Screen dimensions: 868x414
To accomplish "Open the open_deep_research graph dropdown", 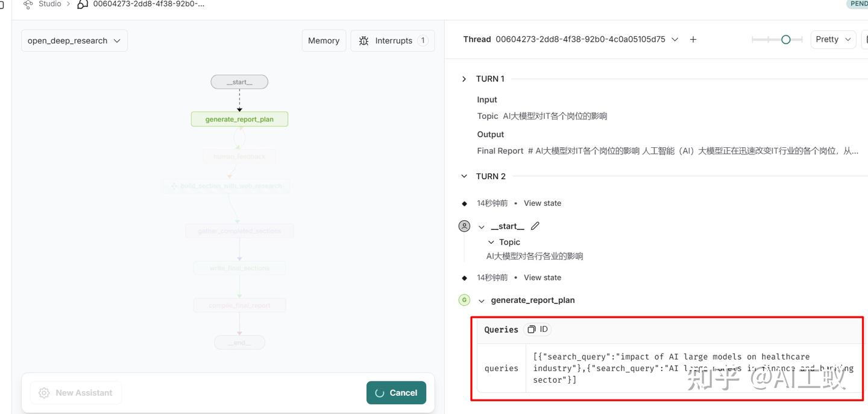I will tap(74, 40).
